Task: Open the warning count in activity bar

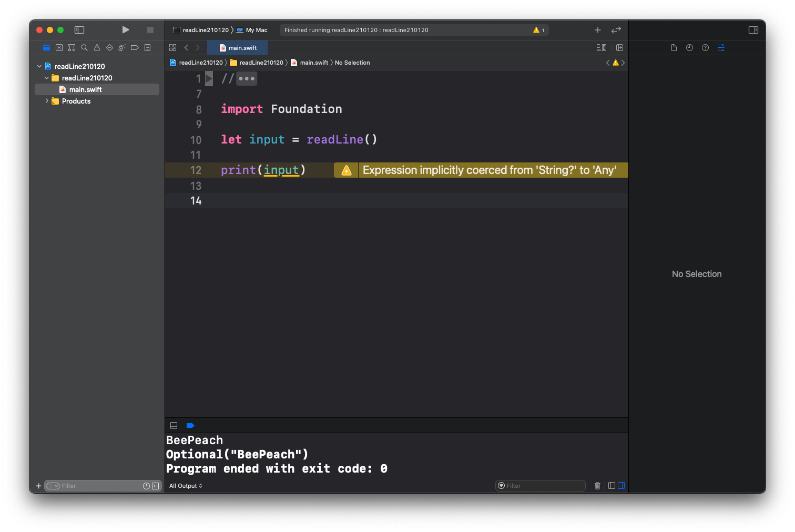Action: coord(539,30)
